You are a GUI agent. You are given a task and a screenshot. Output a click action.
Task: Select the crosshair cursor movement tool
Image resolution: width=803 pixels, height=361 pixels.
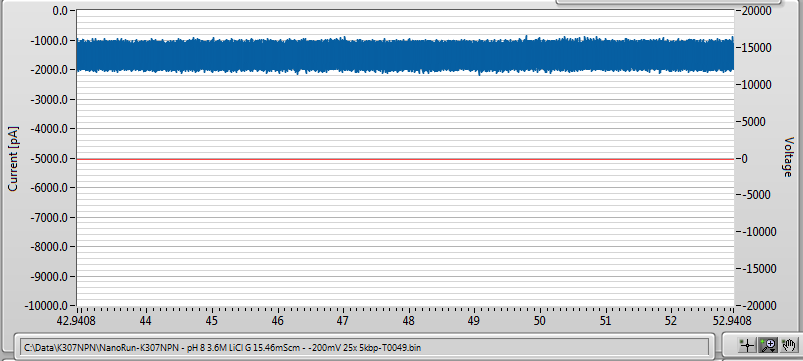click(x=747, y=346)
